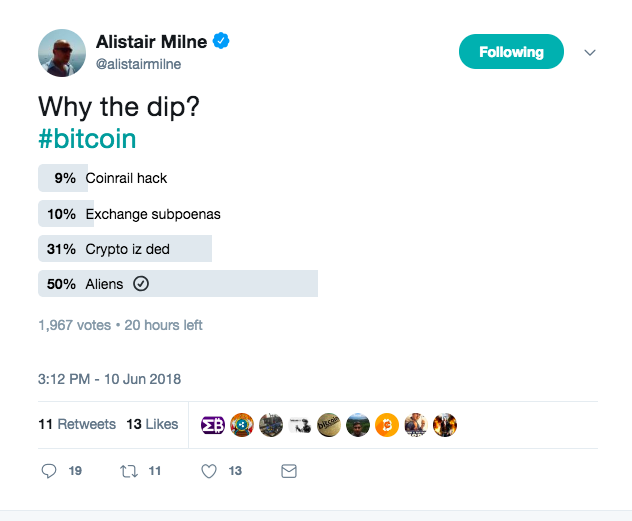Click the 3:12 PM tweet timestamp
The image size is (632, 521).
109,379
